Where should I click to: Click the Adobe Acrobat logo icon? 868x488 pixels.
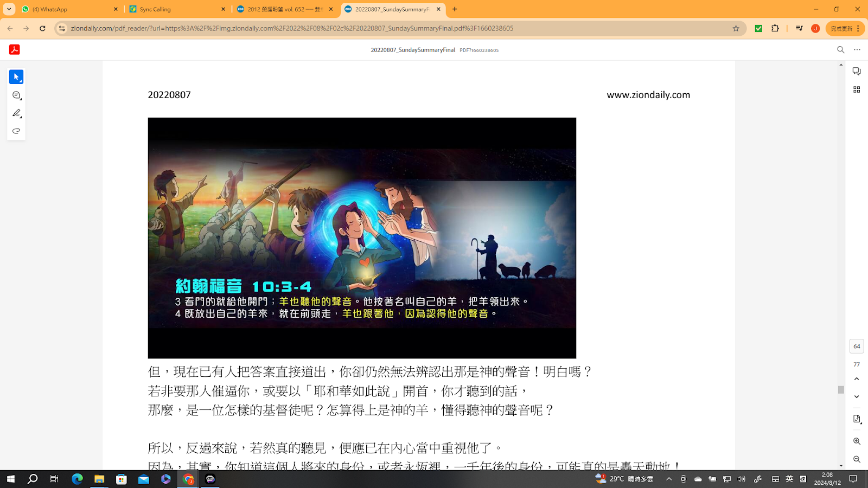click(15, 49)
